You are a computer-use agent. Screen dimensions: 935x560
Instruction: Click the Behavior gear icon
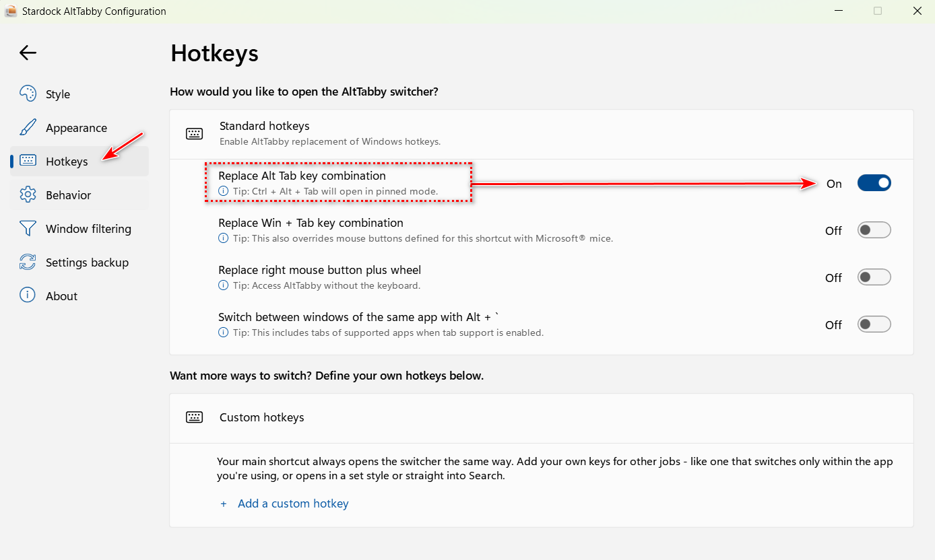pyautogui.click(x=28, y=195)
